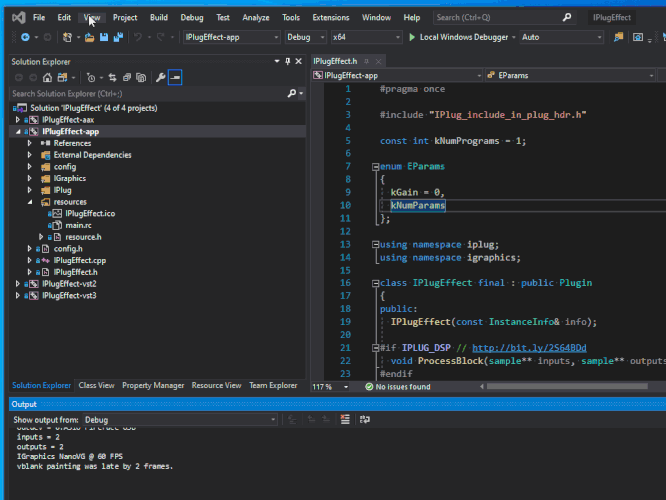The image size is (666, 500).
Task: Click the 'No issues found' status indicator
Action: [399, 387]
